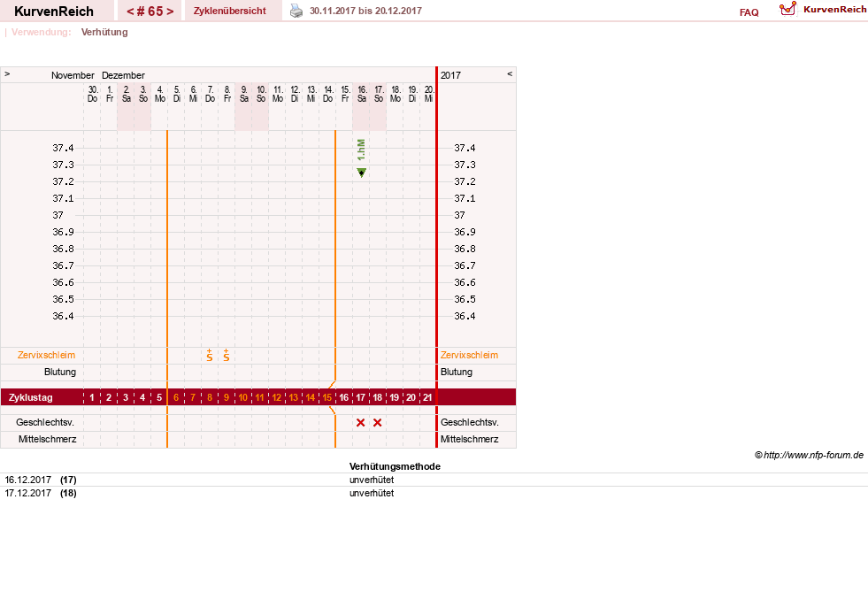Click 'unverhütet' in the 16.12.2017 row
868x607 pixels.
pos(372,480)
